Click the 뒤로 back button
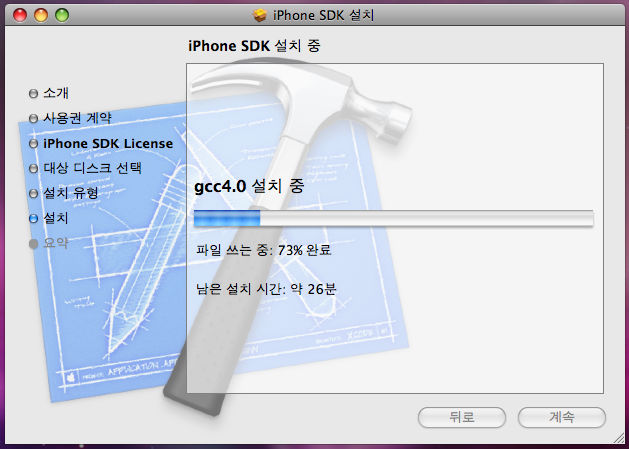 (462, 417)
